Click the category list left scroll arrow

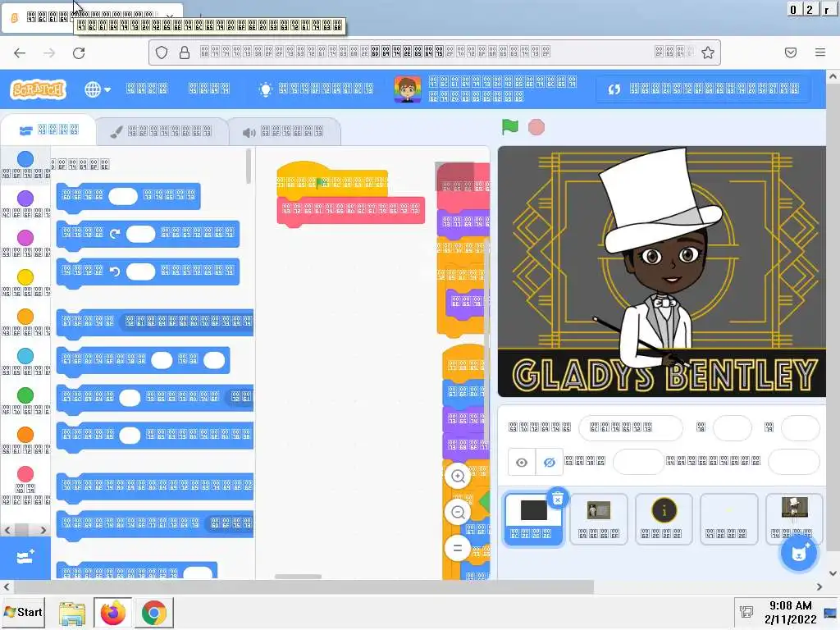[x=7, y=531]
